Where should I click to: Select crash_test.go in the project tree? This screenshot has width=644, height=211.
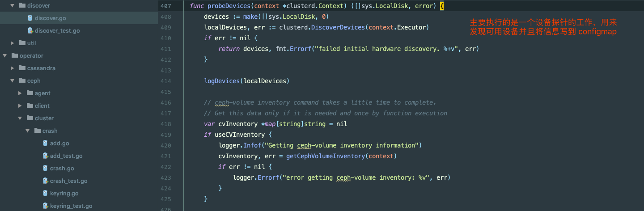[x=68, y=181]
